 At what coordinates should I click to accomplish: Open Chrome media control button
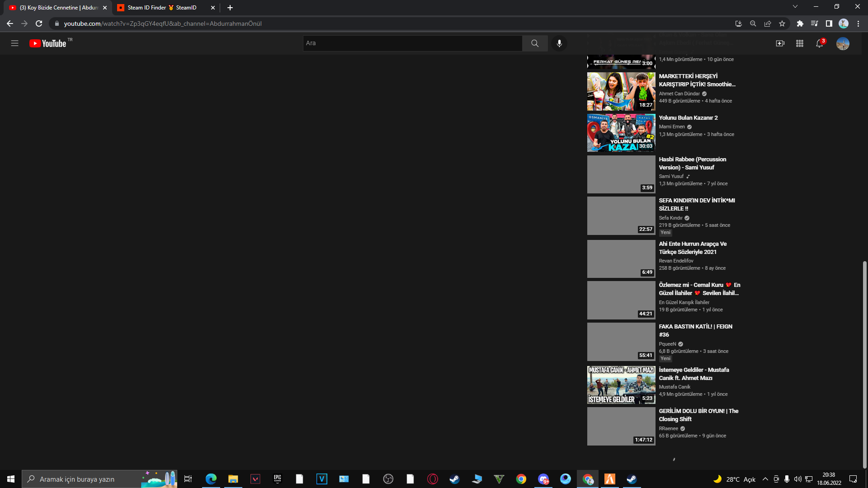[x=814, y=23]
